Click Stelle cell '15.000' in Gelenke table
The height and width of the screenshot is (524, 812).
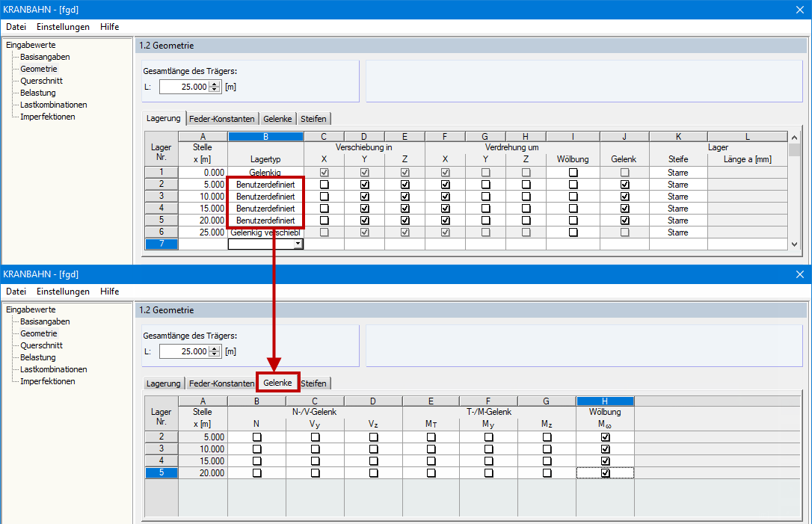click(203, 460)
